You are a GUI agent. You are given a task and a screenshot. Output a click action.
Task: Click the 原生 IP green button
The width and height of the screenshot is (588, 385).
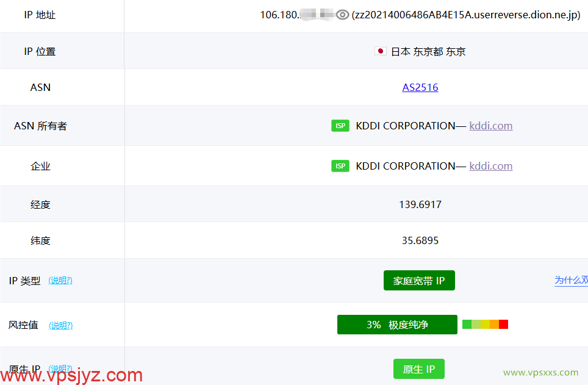pyautogui.click(x=419, y=369)
